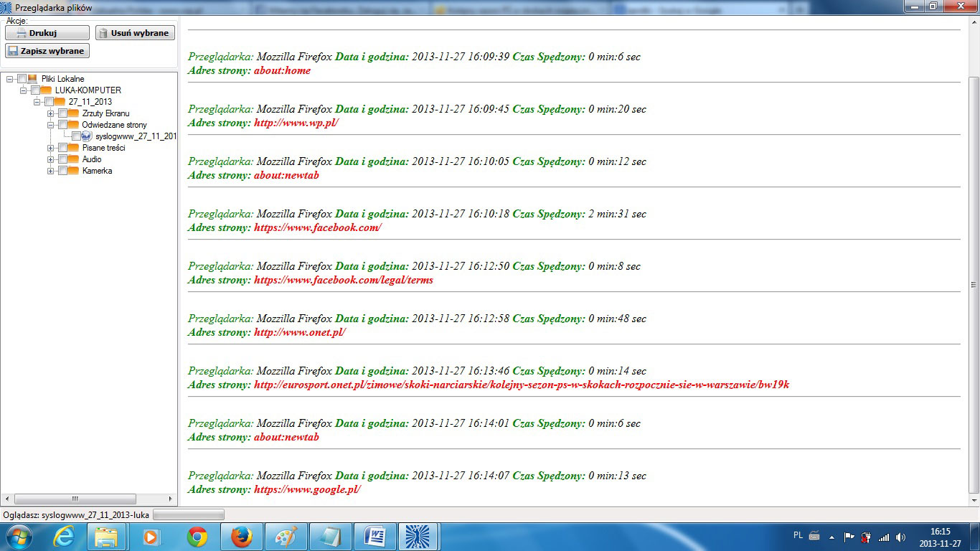
Task: Collapse the Odwiedzane strony folder
Action: tap(51, 125)
